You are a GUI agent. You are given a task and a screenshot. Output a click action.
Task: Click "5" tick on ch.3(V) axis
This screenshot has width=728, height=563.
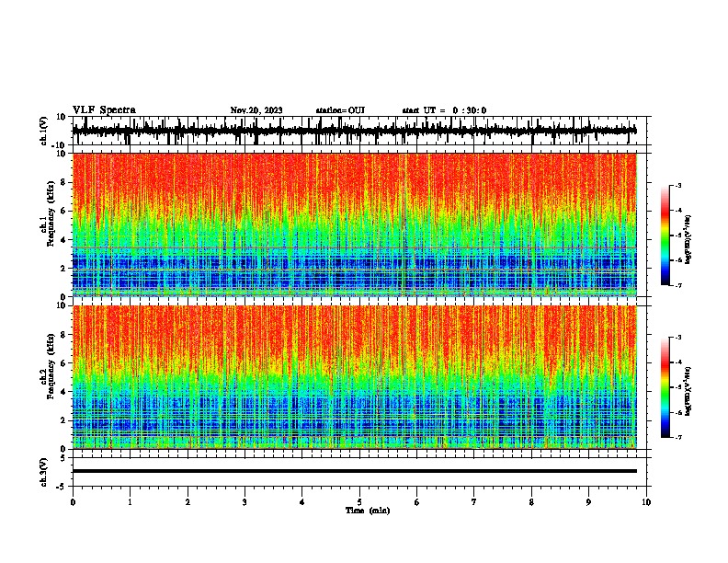tap(63, 458)
